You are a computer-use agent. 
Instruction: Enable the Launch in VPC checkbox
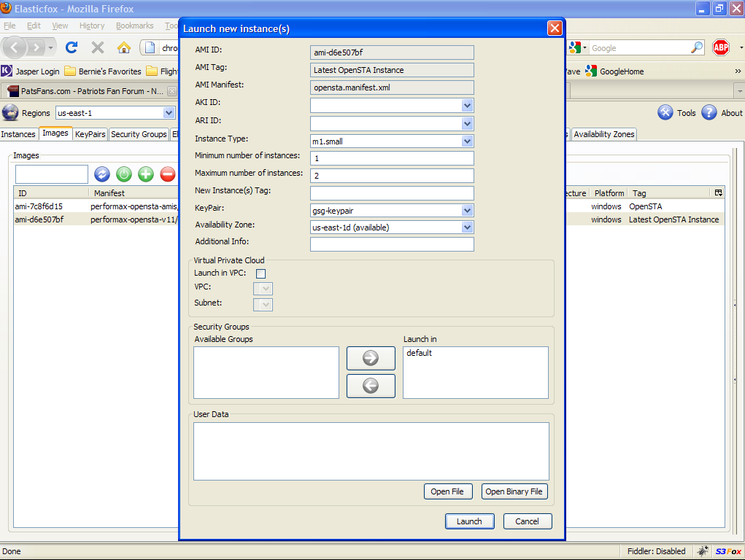click(260, 273)
